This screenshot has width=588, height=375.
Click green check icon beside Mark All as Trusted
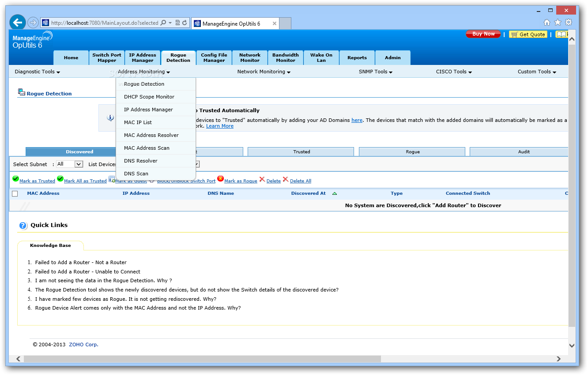[x=60, y=179]
